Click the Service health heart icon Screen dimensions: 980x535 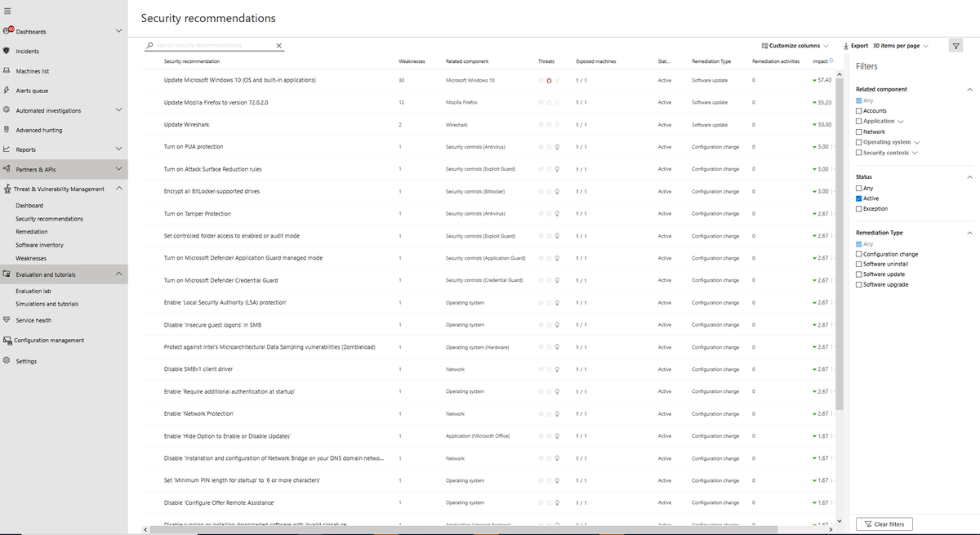tap(7, 319)
